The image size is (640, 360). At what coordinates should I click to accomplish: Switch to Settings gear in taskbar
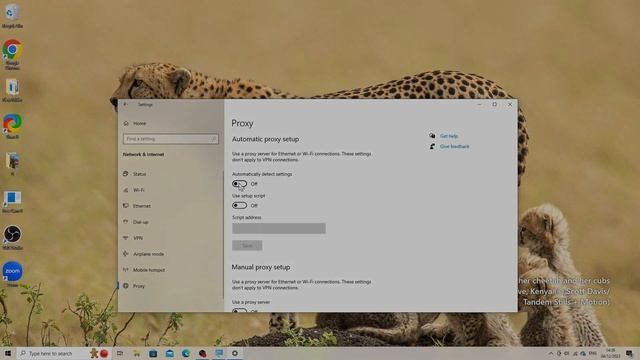click(235, 353)
